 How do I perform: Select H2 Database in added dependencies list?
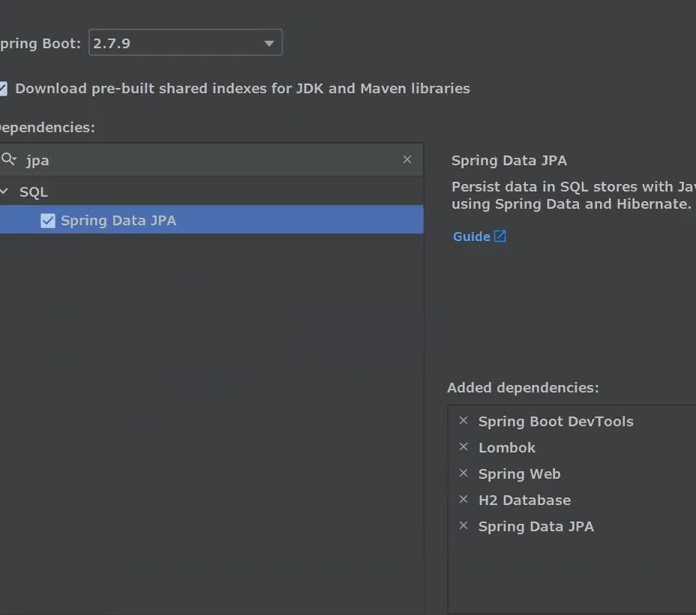[525, 500]
